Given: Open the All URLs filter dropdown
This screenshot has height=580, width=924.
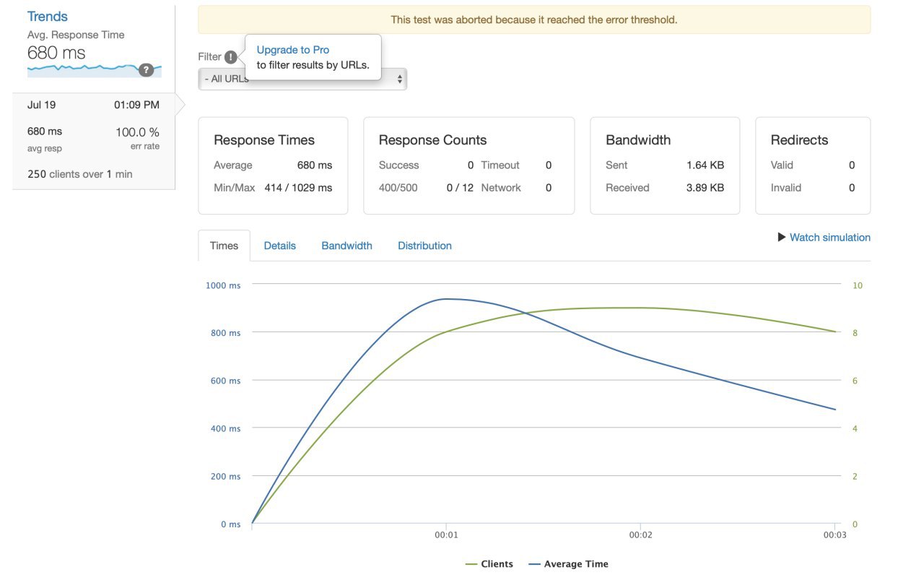Looking at the screenshot, I should point(302,79).
